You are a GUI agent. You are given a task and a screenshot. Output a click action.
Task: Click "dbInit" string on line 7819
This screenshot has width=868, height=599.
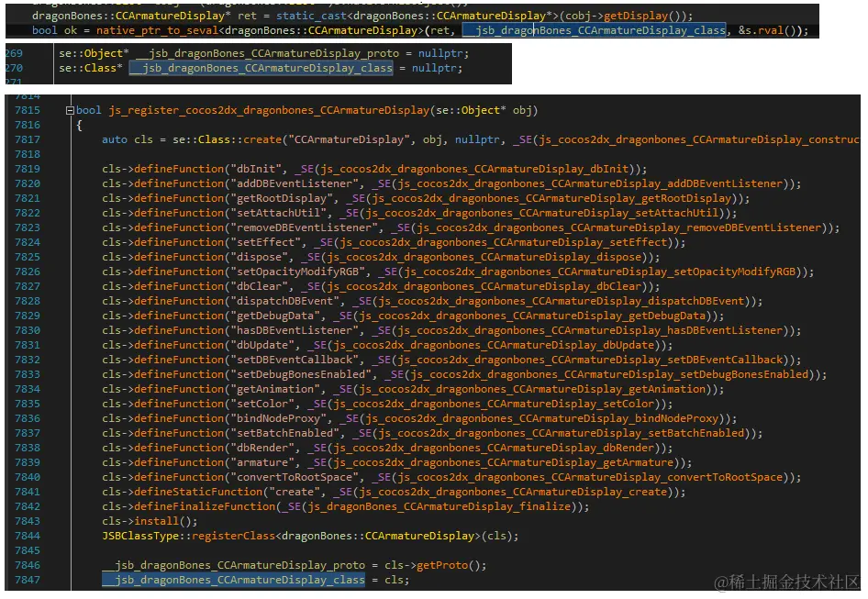point(259,169)
